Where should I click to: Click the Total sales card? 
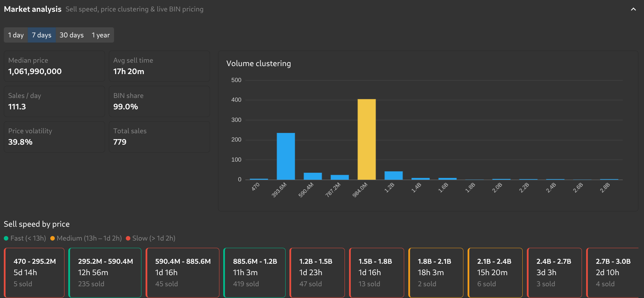click(x=159, y=137)
